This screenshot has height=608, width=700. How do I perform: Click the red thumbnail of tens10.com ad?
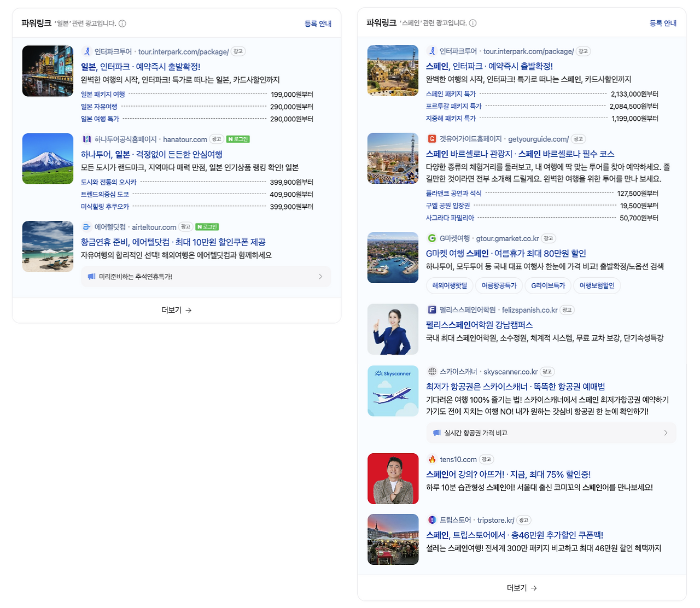pyautogui.click(x=393, y=478)
